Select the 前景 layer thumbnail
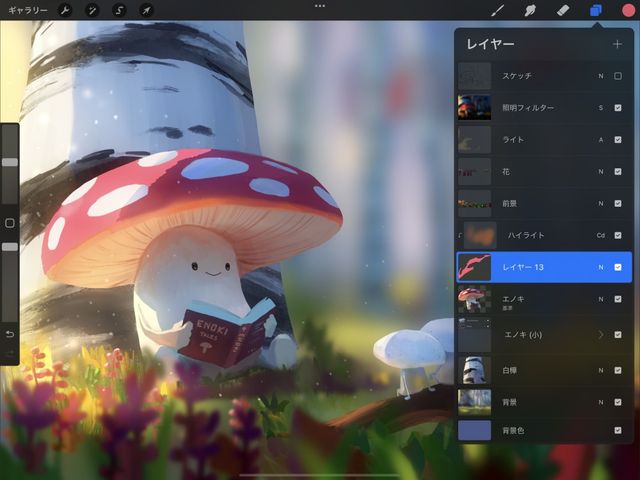The width and height of the screenshot is (640, 480). click(474, 203)
